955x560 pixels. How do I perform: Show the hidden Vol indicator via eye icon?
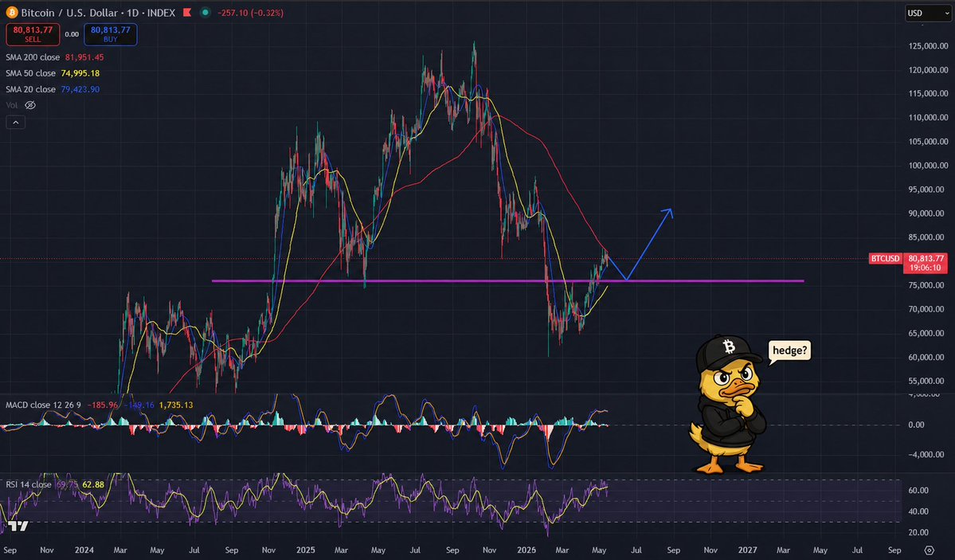point(29,105)
